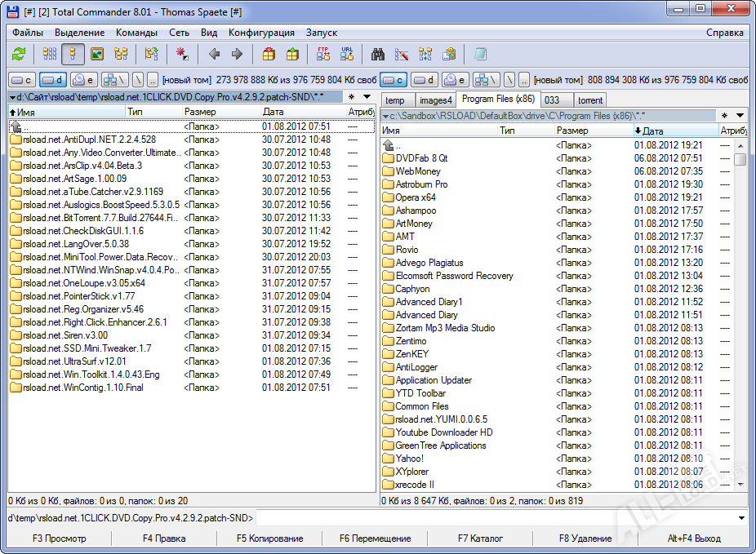Screen dimensions: 756x554
Task: Enable brief file list view
Action: tap(49, 55)
